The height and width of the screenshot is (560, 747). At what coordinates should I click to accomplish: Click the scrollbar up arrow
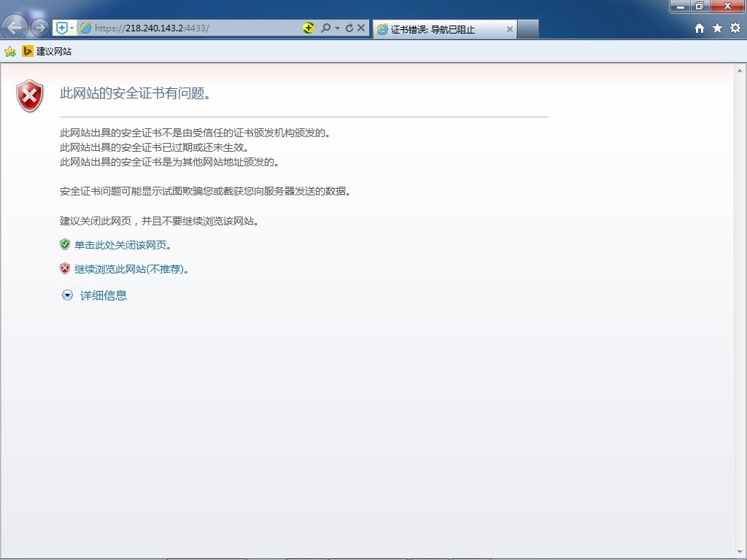[x=740, y=71]
